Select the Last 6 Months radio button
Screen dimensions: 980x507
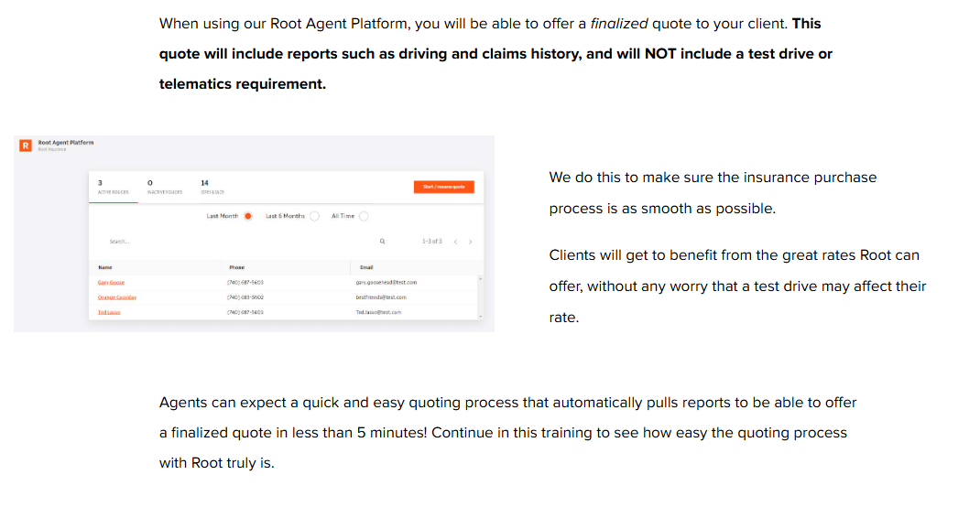pos(314,216)
